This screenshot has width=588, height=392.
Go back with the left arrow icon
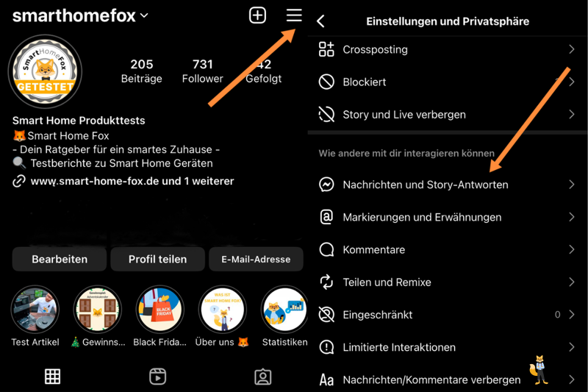pos(320,21)
